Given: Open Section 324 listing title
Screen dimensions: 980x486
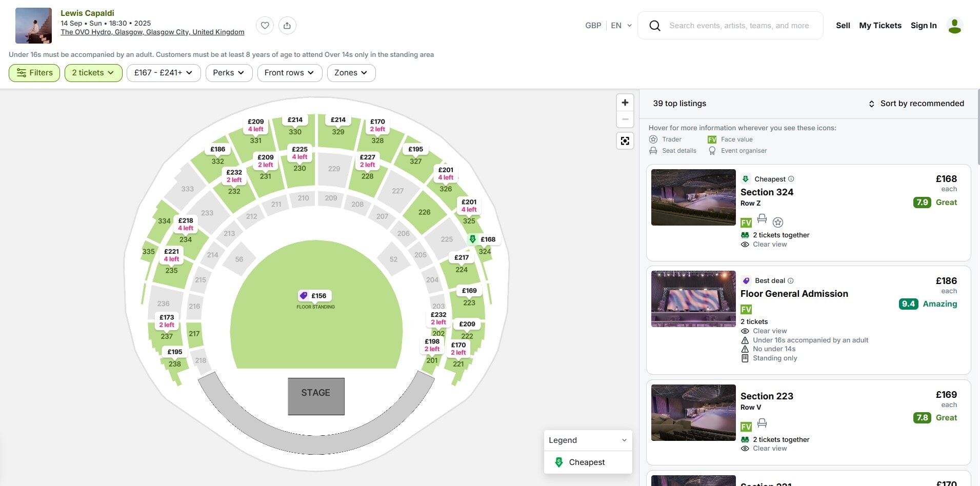Looking at the screenshot, I should [x=767, y=192].
